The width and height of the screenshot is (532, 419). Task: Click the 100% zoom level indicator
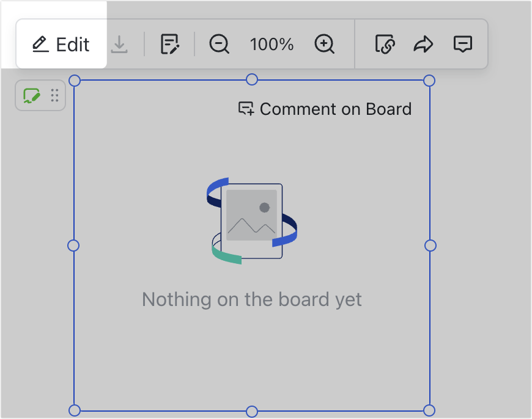pos(271,44)
